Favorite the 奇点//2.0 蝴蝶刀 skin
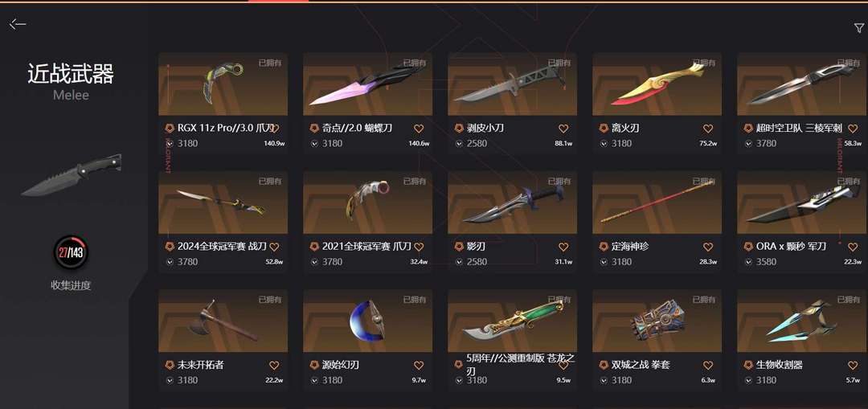The width and height of the screenshot is (868, 409). [419, 129]
